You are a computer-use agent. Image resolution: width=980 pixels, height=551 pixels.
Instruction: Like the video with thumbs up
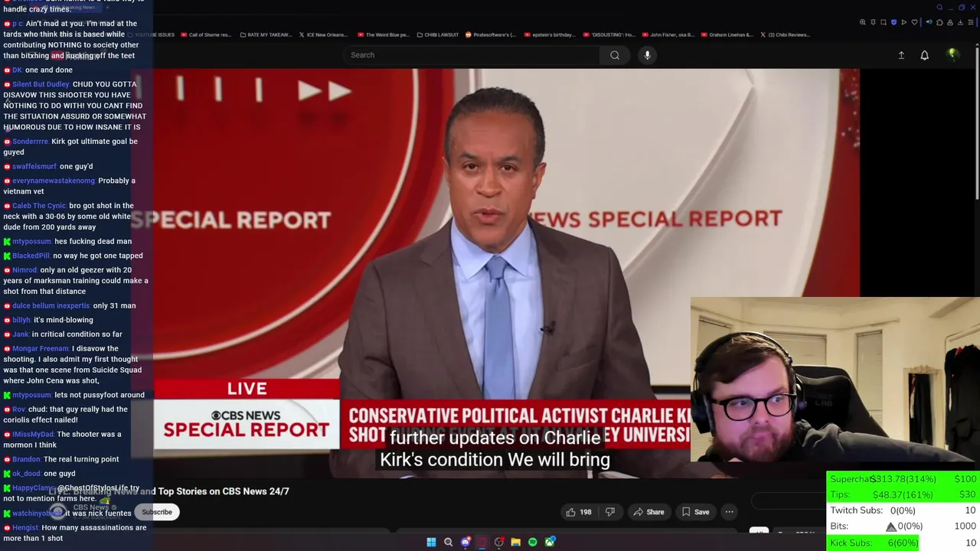578,512
